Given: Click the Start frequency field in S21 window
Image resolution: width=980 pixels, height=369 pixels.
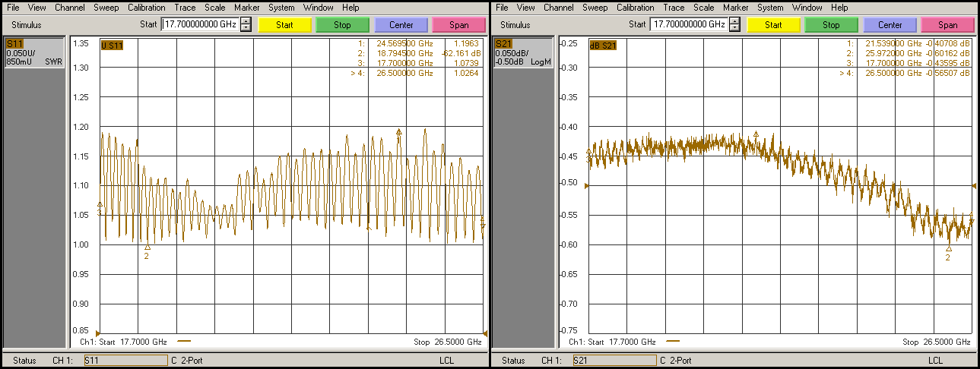Looking at the screenshot, I should 687,24.
